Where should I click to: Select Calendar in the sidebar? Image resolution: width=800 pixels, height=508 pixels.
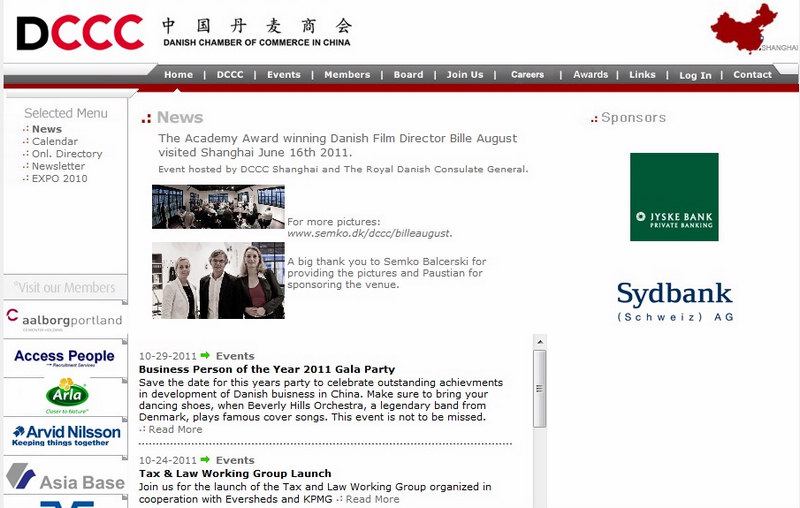pyautogui.click(x=55, y=141)
